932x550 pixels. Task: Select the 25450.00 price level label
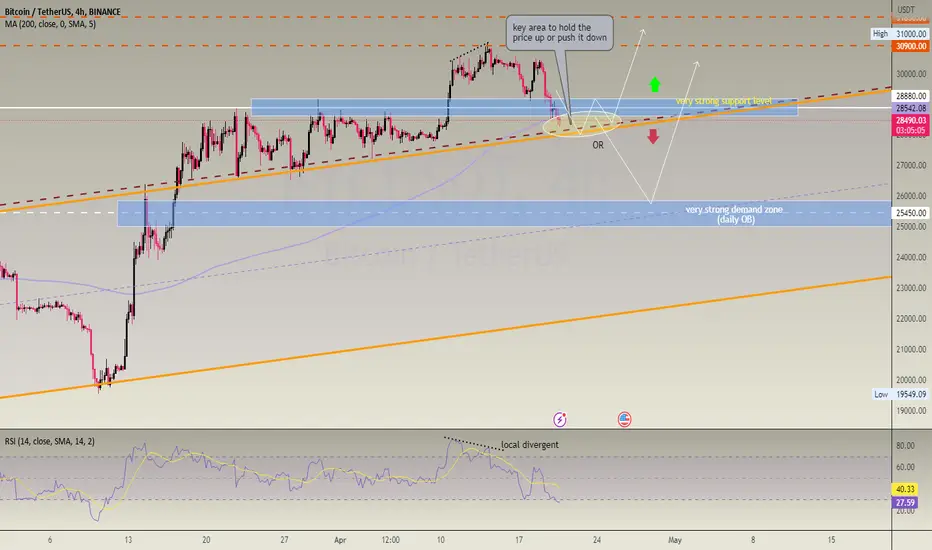click(911, 213)
